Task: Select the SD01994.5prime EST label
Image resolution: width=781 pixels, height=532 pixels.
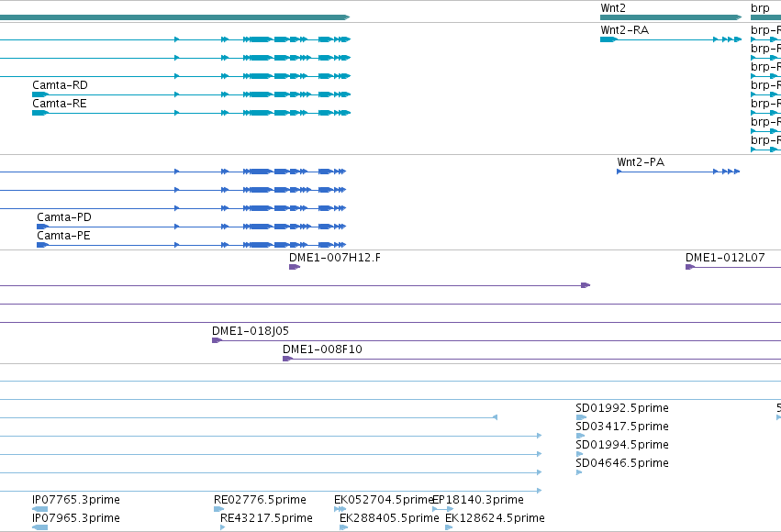Action: pos(622,445)
